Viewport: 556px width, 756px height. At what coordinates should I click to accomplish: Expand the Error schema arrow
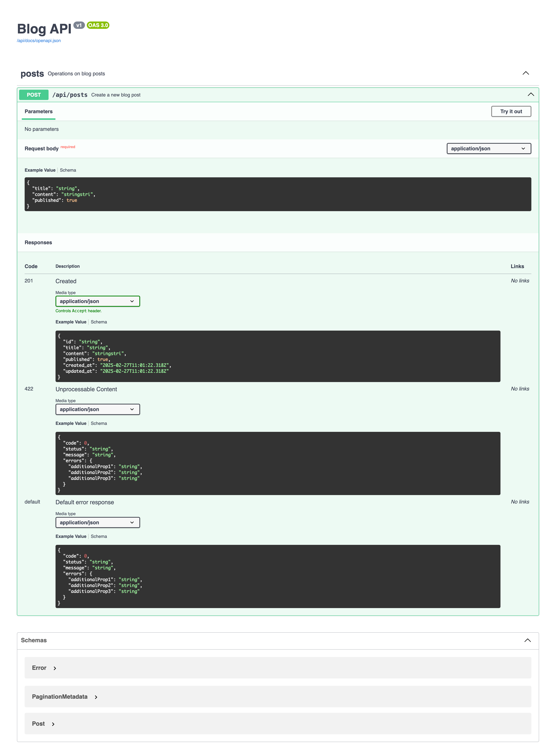pos(55,668)
